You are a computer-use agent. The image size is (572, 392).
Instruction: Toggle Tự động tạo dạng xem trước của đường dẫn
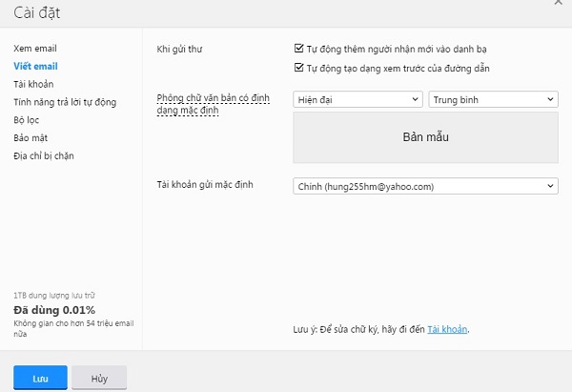click(x=299, y=68)
